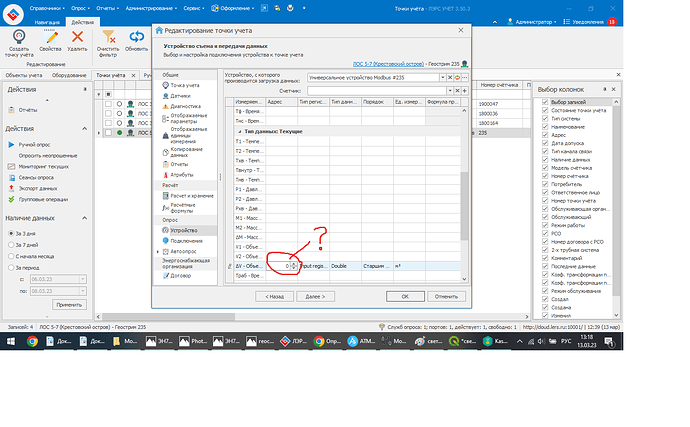The image size is (690, 427).
Task: Select Точка учета in the dialog sidebar
Action: point(185,85)
